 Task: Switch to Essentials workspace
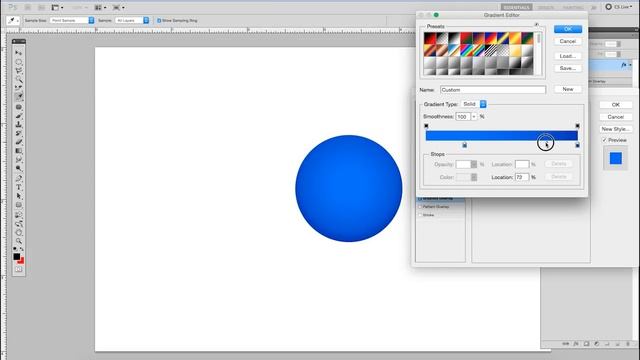pos(516,7)
